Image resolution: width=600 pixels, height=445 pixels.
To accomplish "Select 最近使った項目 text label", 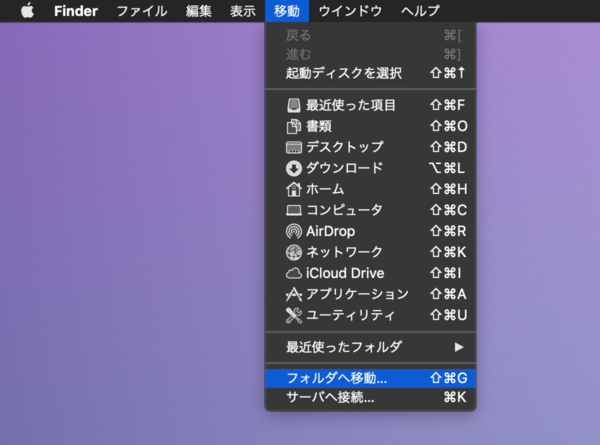I will [x=351, y=105].
